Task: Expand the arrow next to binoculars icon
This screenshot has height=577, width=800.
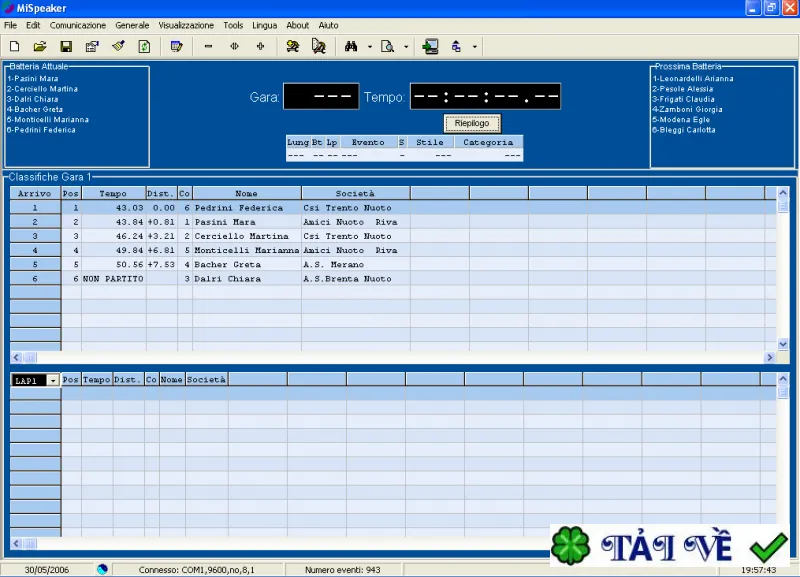Action: tap(370, 47)
